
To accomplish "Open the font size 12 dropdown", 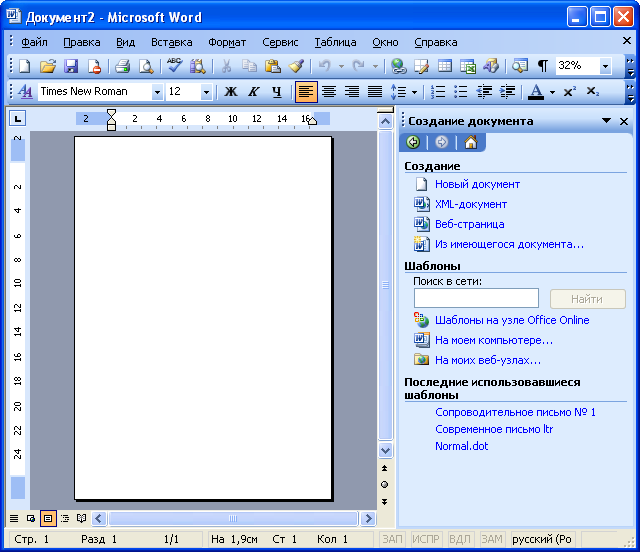I will coord(206,92).
